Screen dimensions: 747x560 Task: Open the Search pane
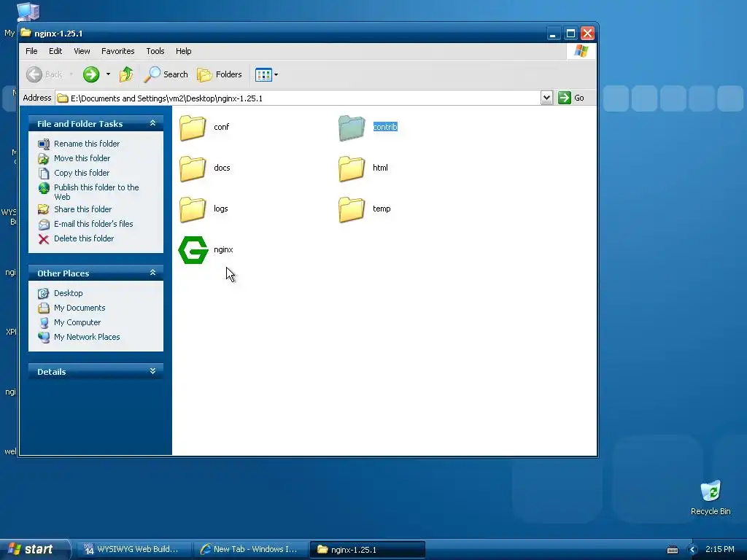coord(166,74)
